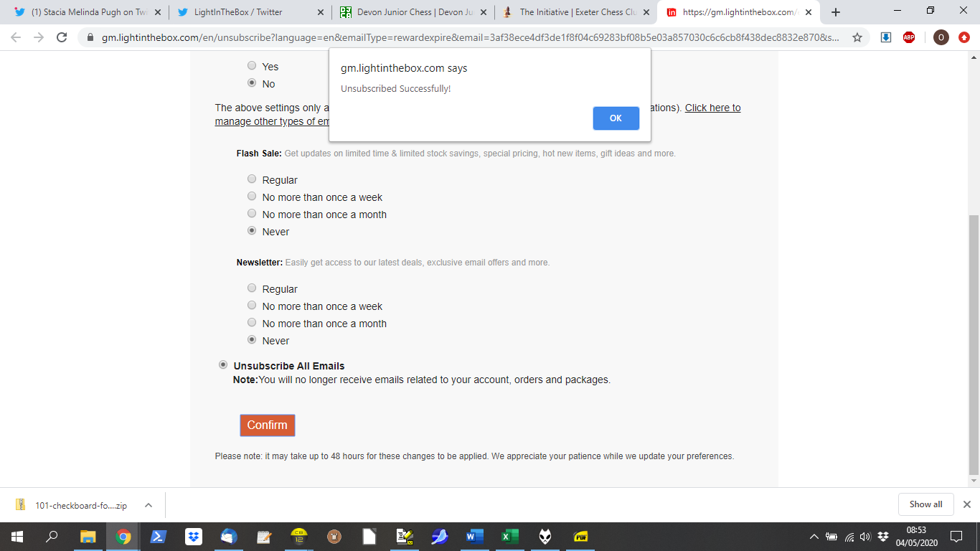This screenshot has width=980, height=551.
Task: Open Dropbox from the taskbar
Action: (194, 536)
